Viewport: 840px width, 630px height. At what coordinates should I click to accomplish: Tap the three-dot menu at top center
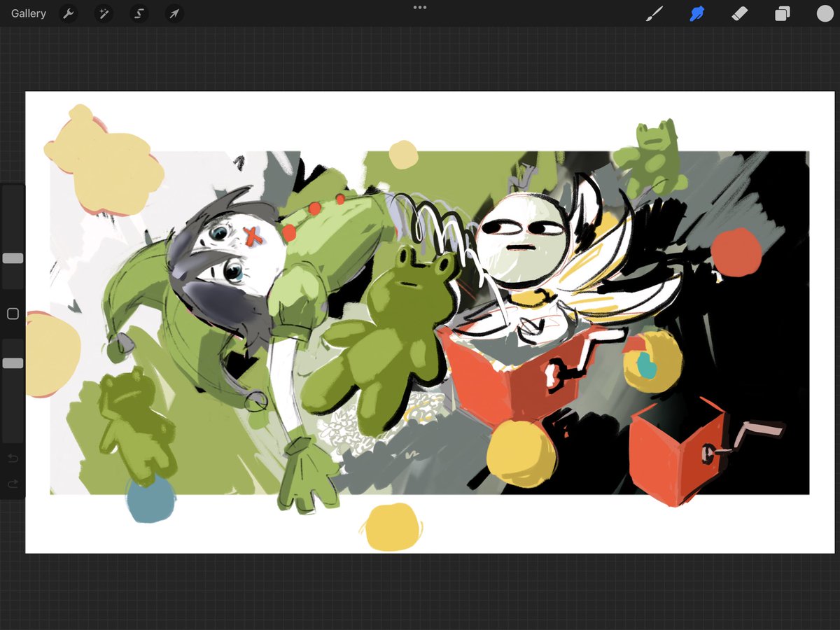[x=420, y=7]
